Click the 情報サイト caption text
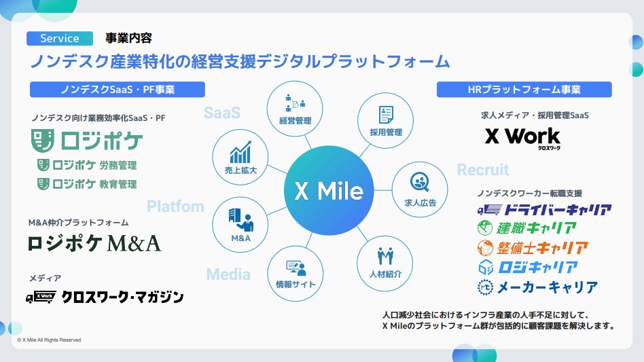This screenshot has width=644, height=362. coord(296,285)
